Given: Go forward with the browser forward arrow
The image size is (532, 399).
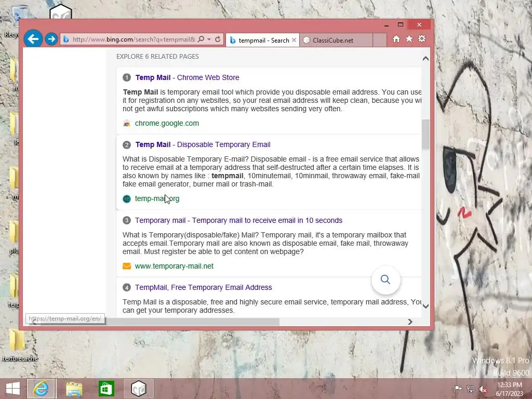Looking at the screenshot, I should click(51, 39).
